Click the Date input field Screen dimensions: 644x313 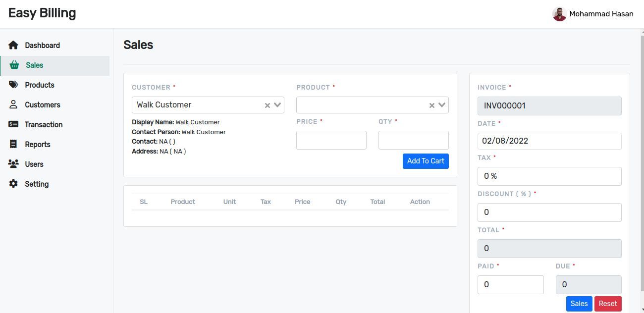[x=549, y=141]
